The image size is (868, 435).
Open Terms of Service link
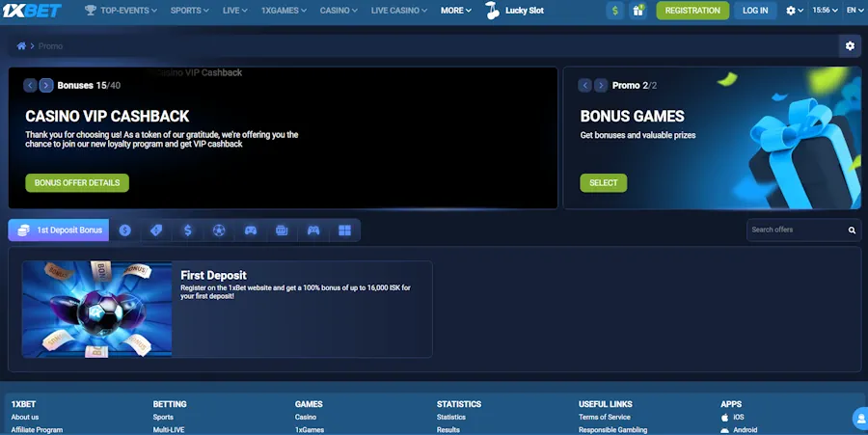605,417
